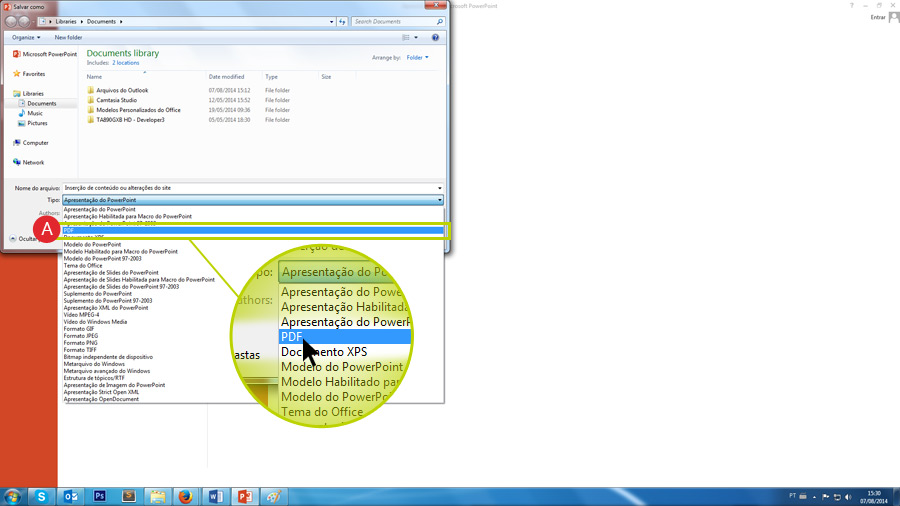
Task: Open the Arrange by Folder dropdown
Action: (417, 57)
